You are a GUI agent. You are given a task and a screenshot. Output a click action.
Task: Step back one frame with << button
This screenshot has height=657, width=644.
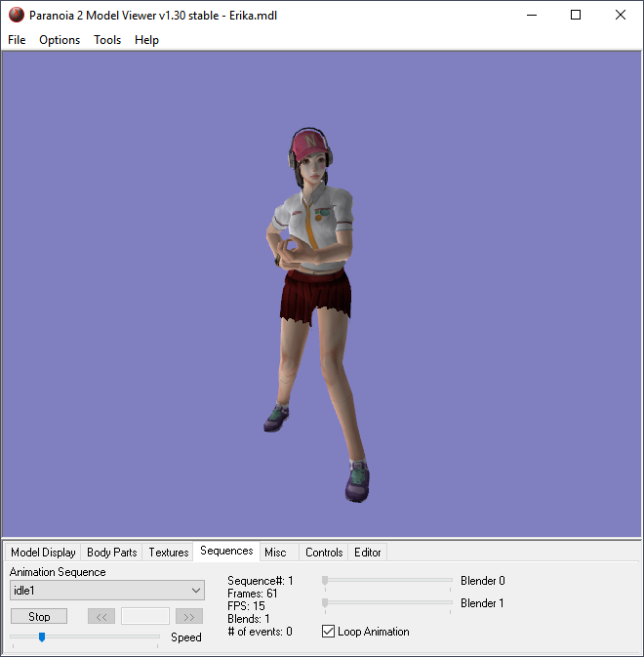click(101, 616)
